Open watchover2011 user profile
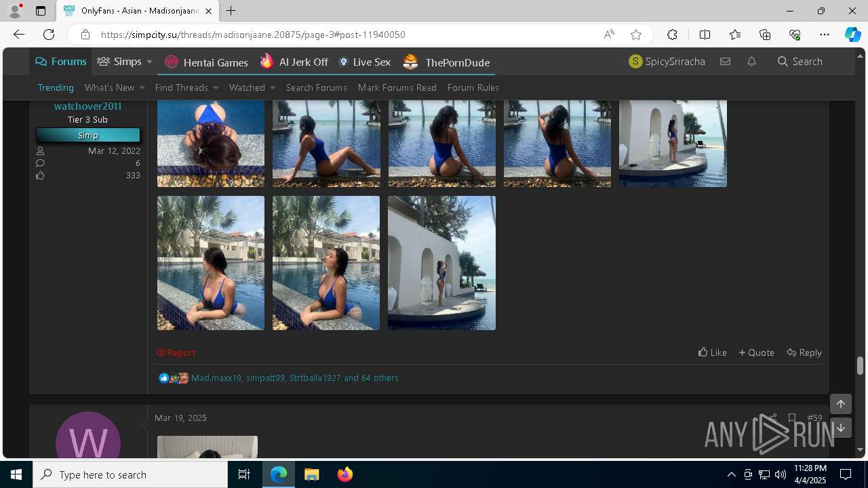The width and height of the screenshot is (868, 488). 87,106
